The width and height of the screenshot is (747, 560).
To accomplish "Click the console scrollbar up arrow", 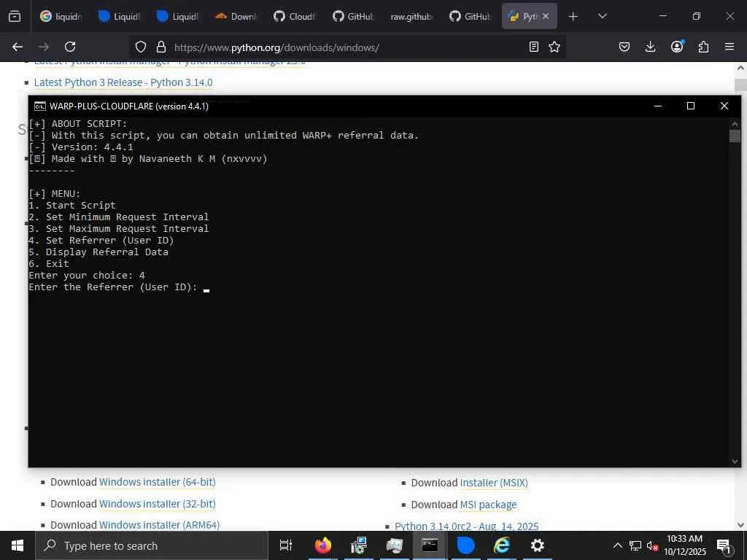I will 734,123.
